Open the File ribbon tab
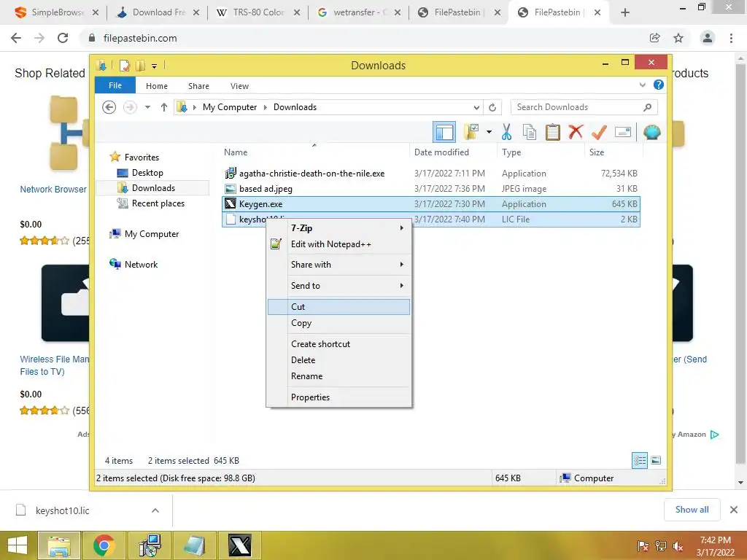This screenshot has height=560, width=747. pyautogui.click(x=115, y=85)
